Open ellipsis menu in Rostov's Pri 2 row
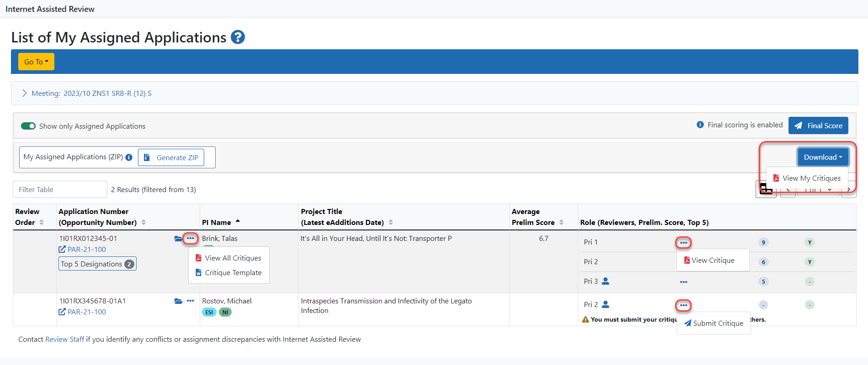 (x=683, y=305)
